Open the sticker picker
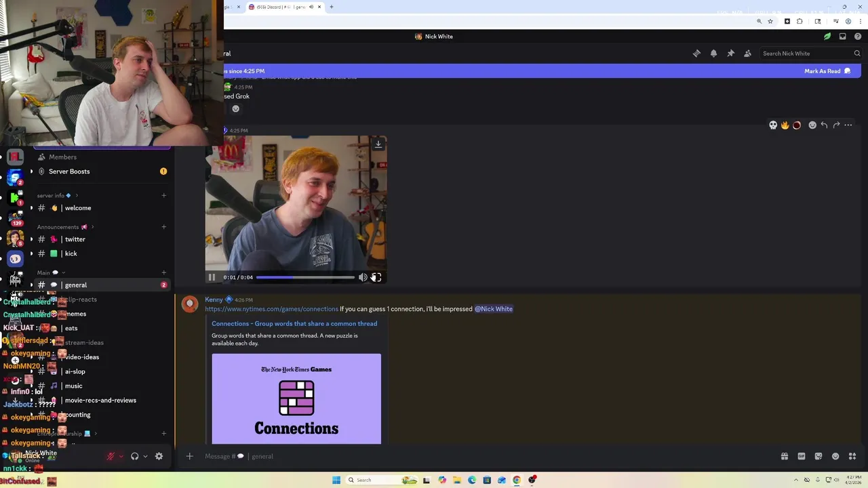This screenshot has height=488, width=868. (818, 456)
